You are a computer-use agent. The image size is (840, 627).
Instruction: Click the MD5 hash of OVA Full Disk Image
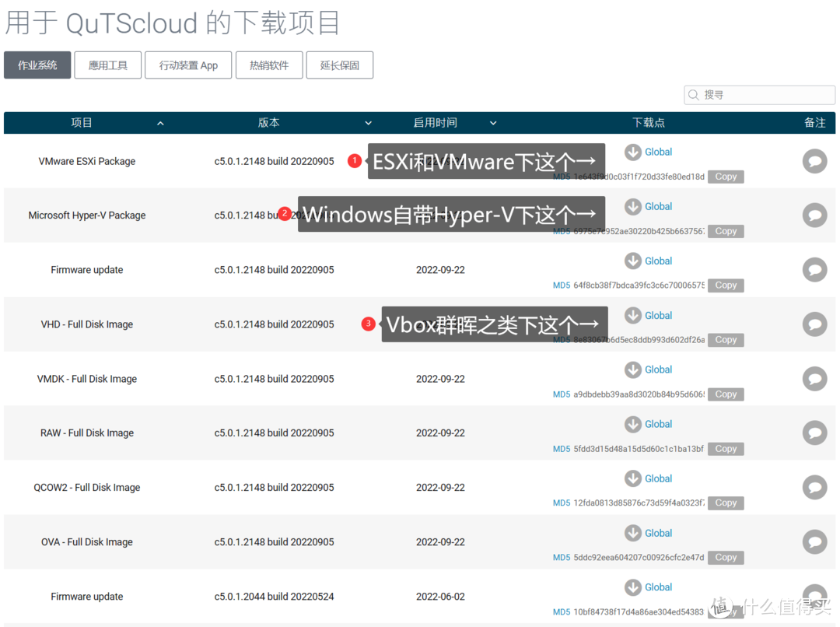click(x=639, y=557)
